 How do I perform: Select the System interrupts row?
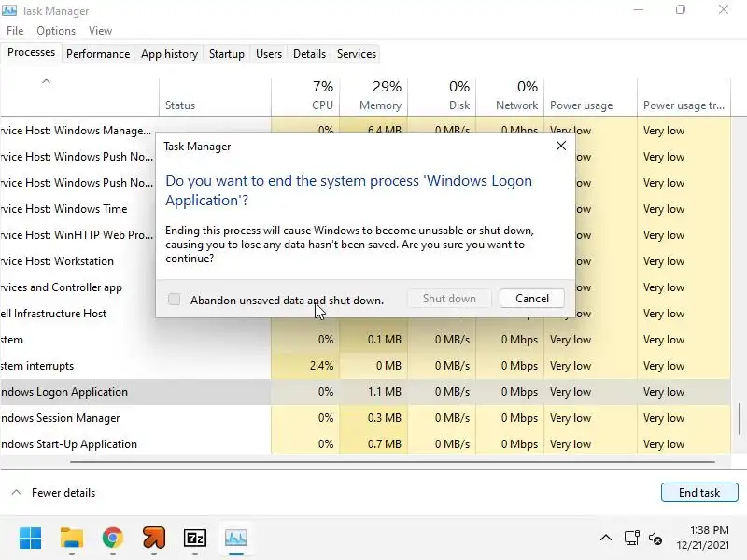[365, 366]
